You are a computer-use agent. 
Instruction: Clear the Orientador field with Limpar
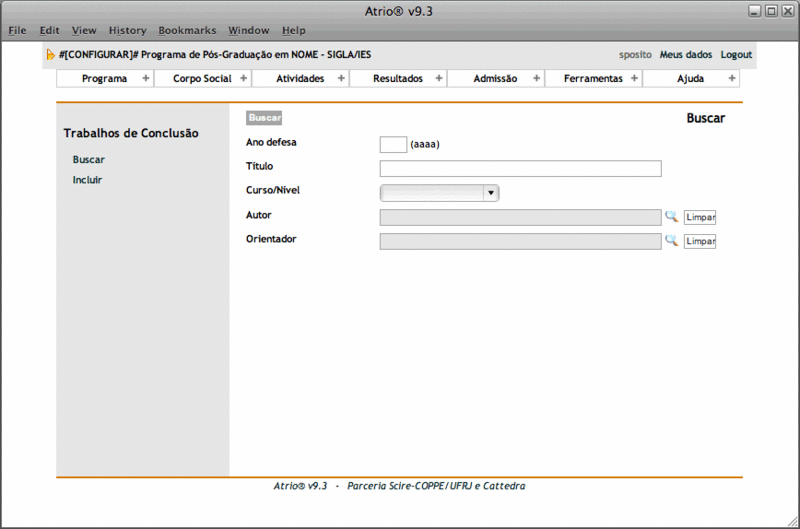(700, 242)
